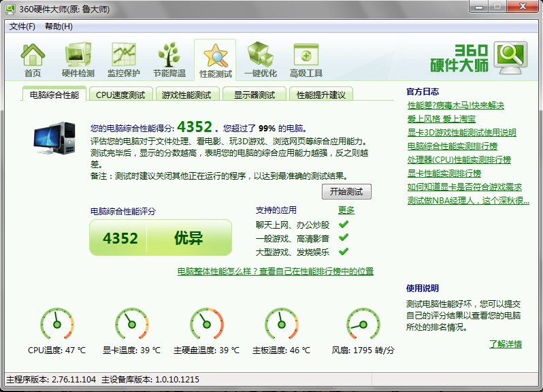Click the 主设备库版本: 1.0.10.1215 status text
The image size is (543, 392).
click(150, 380)
